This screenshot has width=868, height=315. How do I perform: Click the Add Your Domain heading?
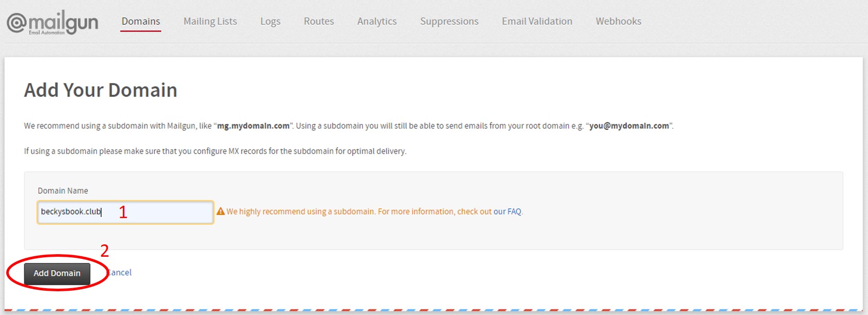101,90
